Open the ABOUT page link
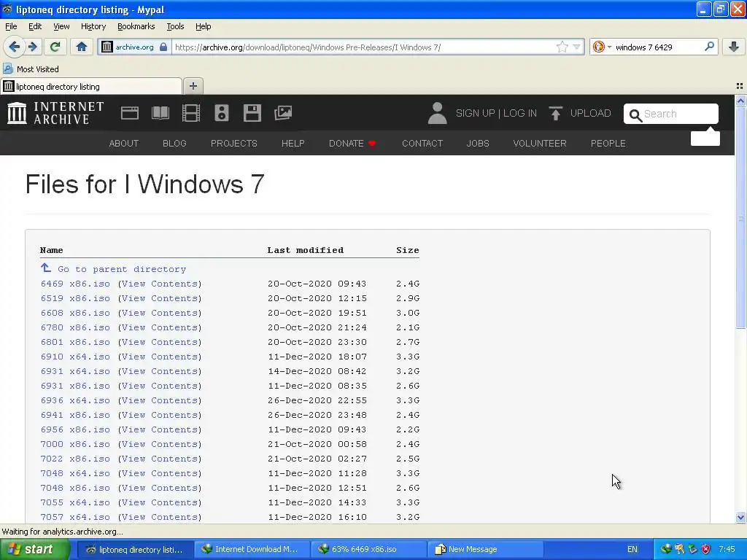The height and width of the screenshot is (560, 747). coord(124,144)
